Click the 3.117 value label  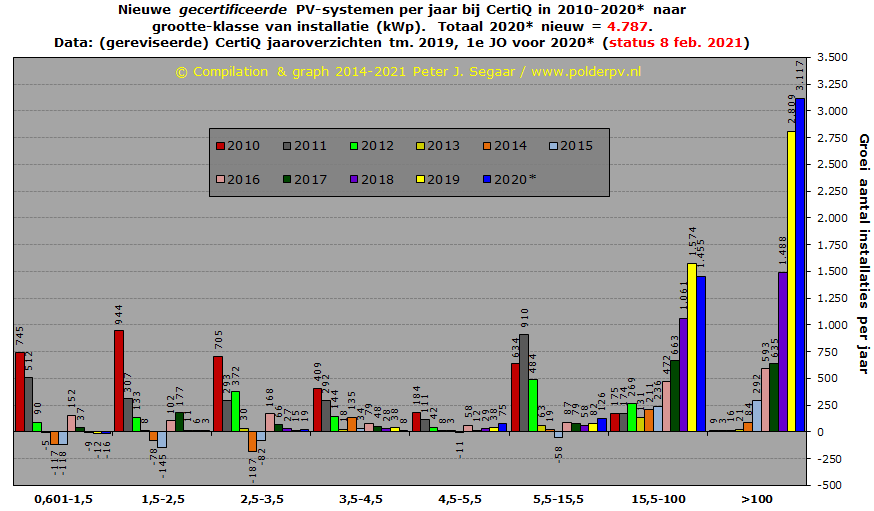coord(800,75)
